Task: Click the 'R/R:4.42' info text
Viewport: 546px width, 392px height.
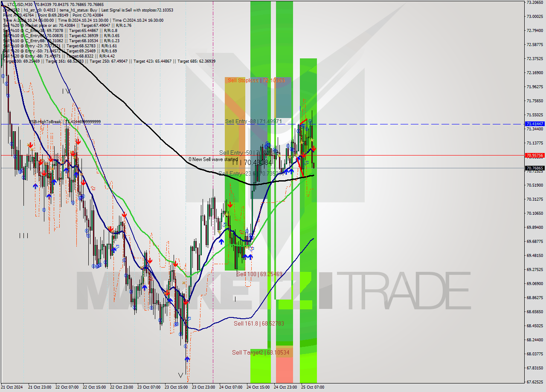Action: 107,56
